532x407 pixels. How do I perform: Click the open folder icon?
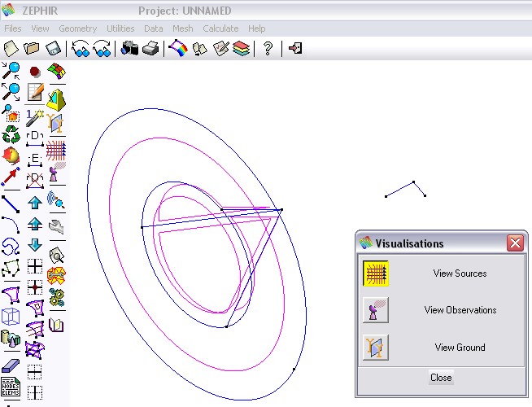tap(32, 49)
